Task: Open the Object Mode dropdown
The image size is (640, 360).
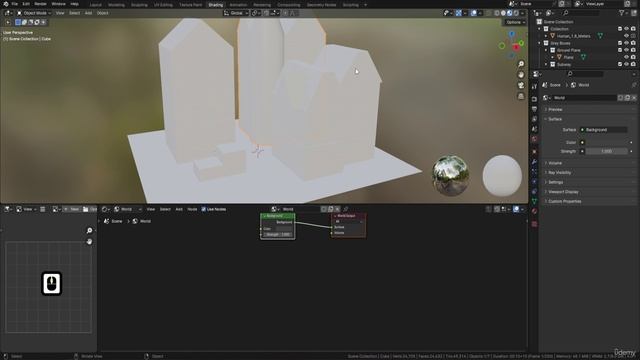Action: (x=33, y=13)
